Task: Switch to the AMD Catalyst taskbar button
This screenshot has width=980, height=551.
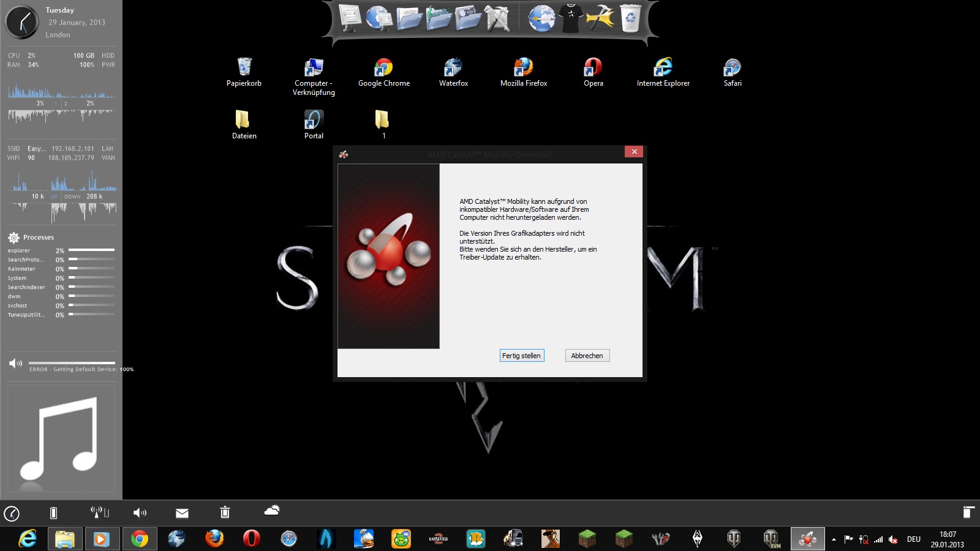Action: 808,539
